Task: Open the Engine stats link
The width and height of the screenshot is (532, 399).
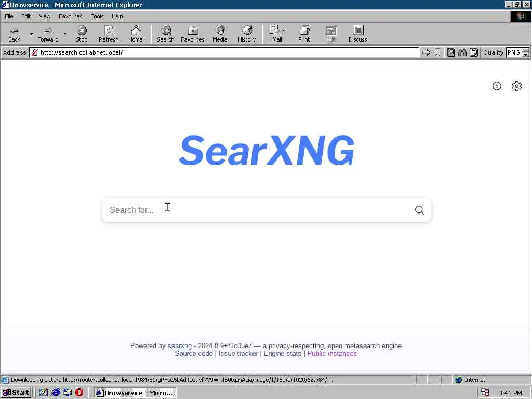Action: click(x=282, y=353)
